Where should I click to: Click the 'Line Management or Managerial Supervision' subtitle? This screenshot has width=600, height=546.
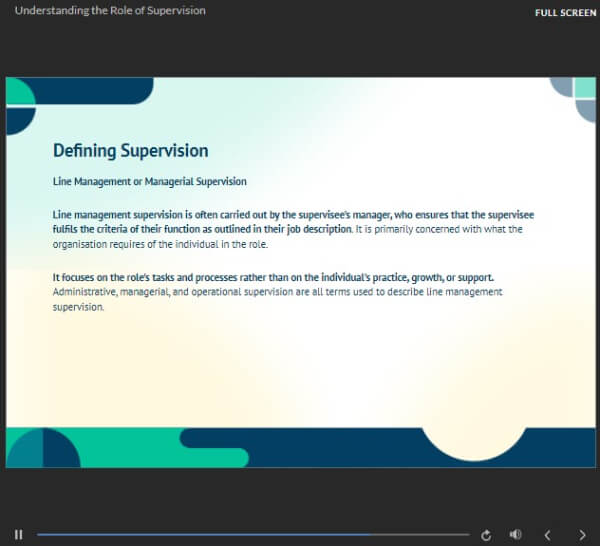[x=150, y=181]
